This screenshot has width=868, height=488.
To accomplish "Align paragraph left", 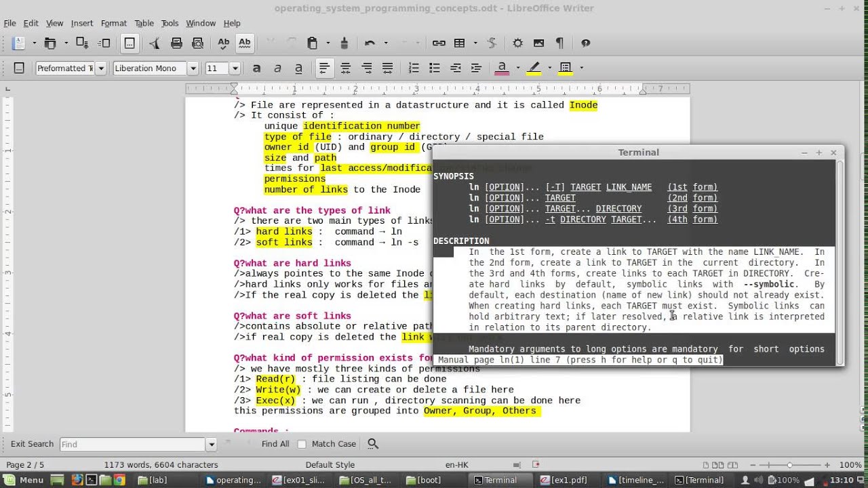I will pos(325,68).
